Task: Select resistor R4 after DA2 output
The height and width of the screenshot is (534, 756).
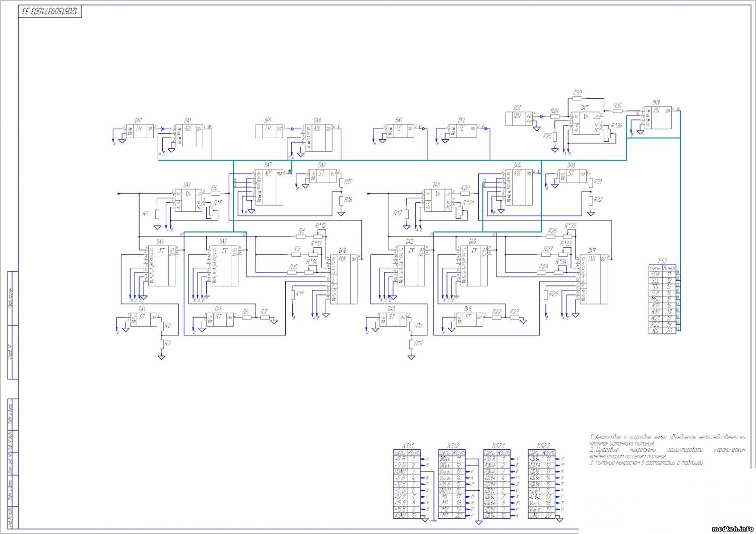Action: [x=215, y=193]
